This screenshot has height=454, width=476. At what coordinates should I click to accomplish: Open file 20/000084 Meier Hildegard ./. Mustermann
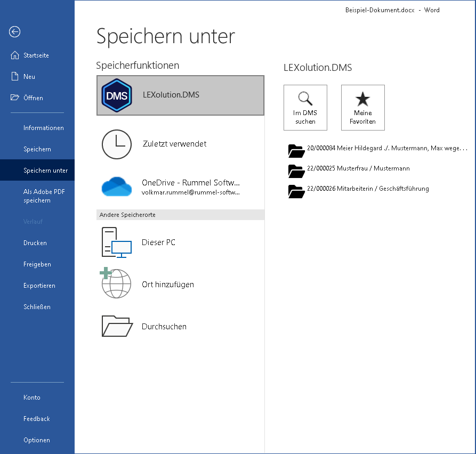(x=388, y=148)
